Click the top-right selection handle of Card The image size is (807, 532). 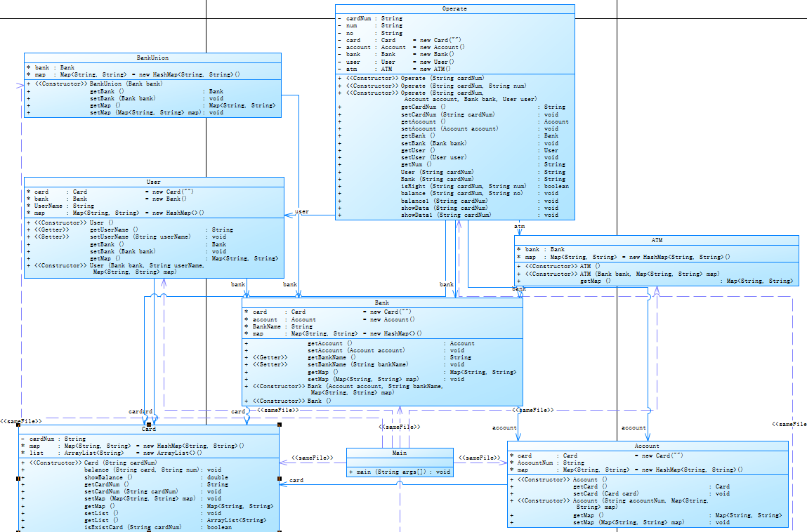[280, 425]
